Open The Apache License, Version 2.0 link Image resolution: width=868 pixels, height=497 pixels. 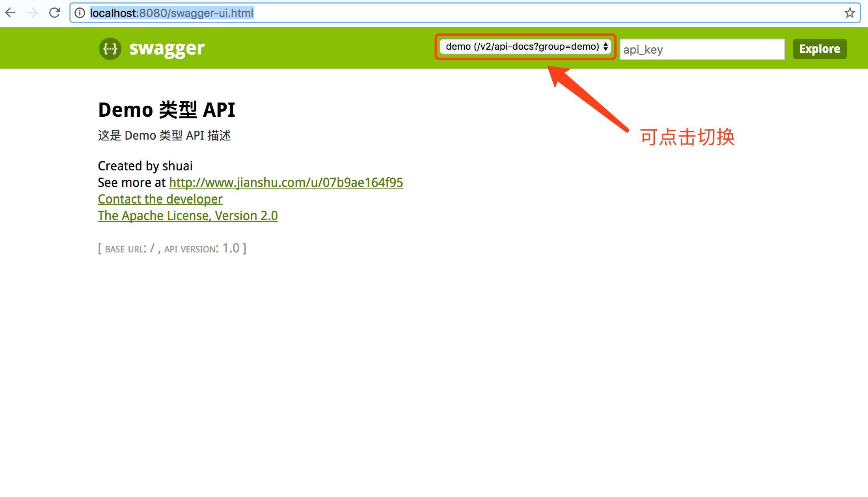click(x=188, y=216)
